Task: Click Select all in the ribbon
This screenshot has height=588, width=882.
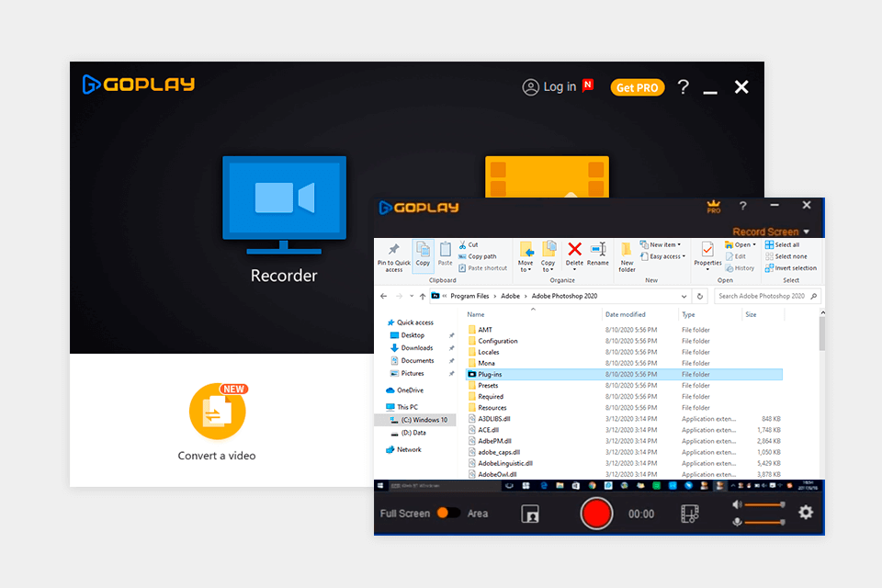Action: tap(782, 244)
